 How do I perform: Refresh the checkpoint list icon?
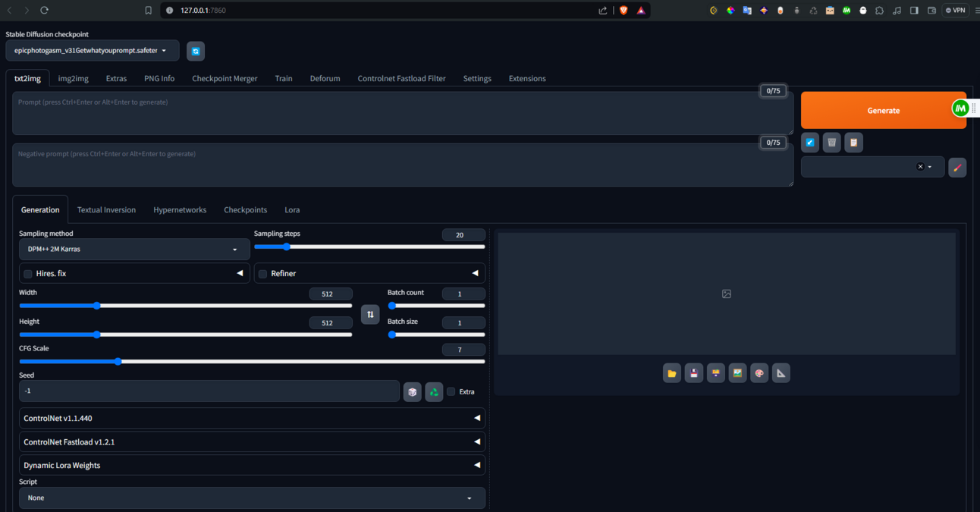[196, 51]
